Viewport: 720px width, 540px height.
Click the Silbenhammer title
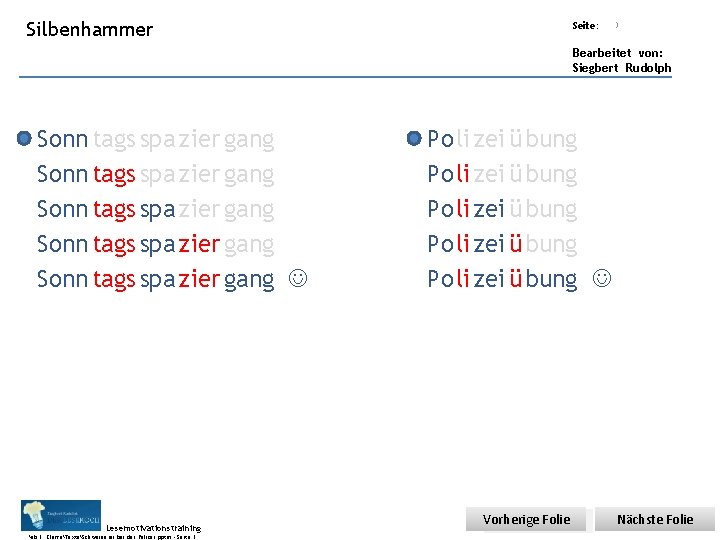pyautogui.click(x=89, y=29)
